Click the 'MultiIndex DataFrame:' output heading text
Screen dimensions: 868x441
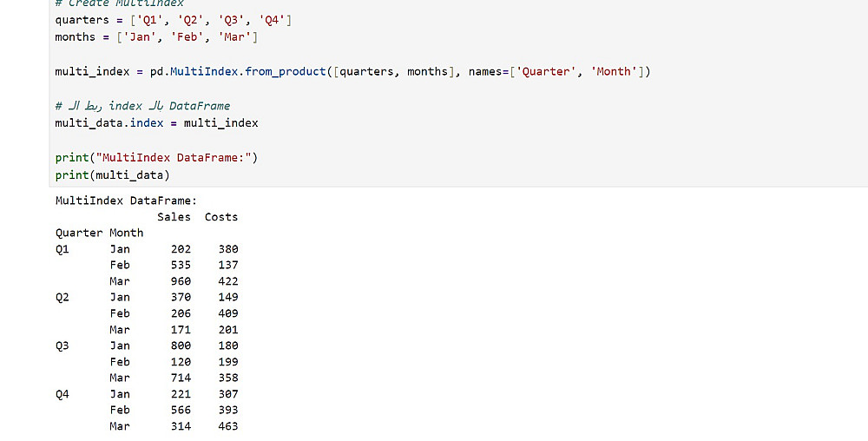pos(126,201)
